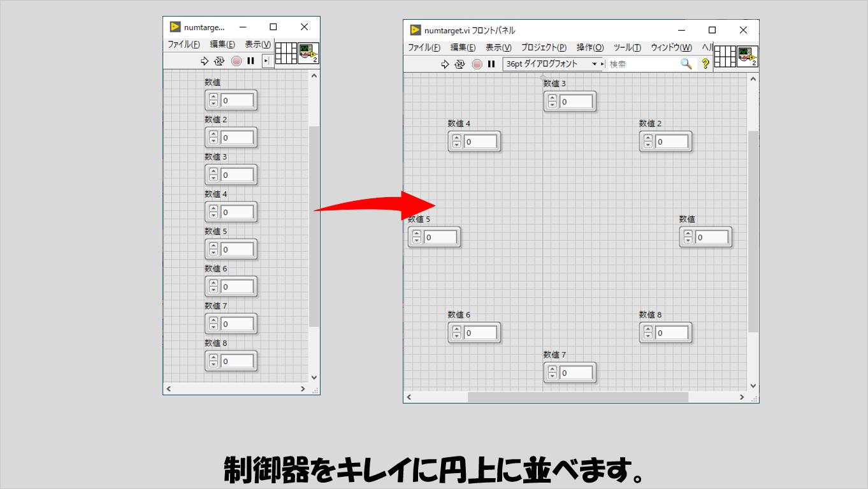Click the Run arrow in the left window
Viewport: 868px width, 489px height.
(205, 61)
